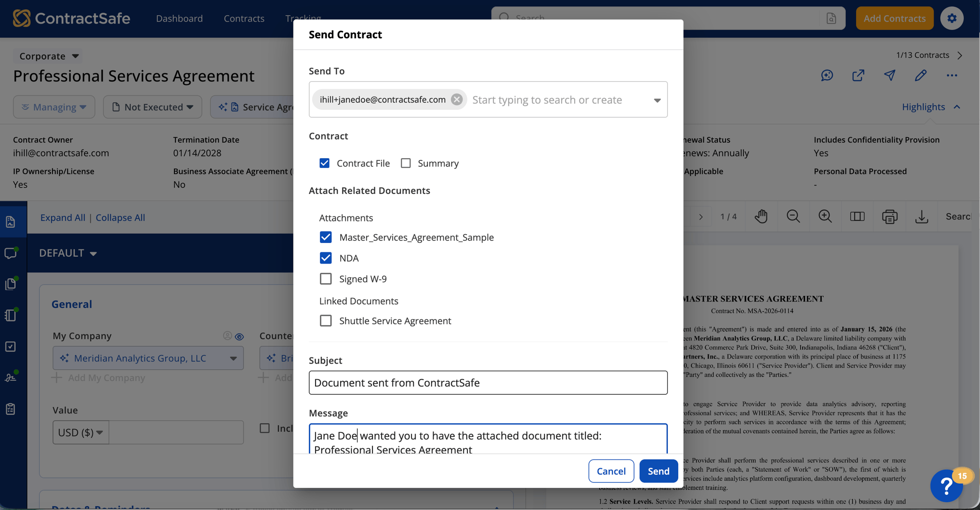Expand the DEFAULT section dropdown
Image resolution: width=980 pixels, height=510 pixels.
(68, 253)
